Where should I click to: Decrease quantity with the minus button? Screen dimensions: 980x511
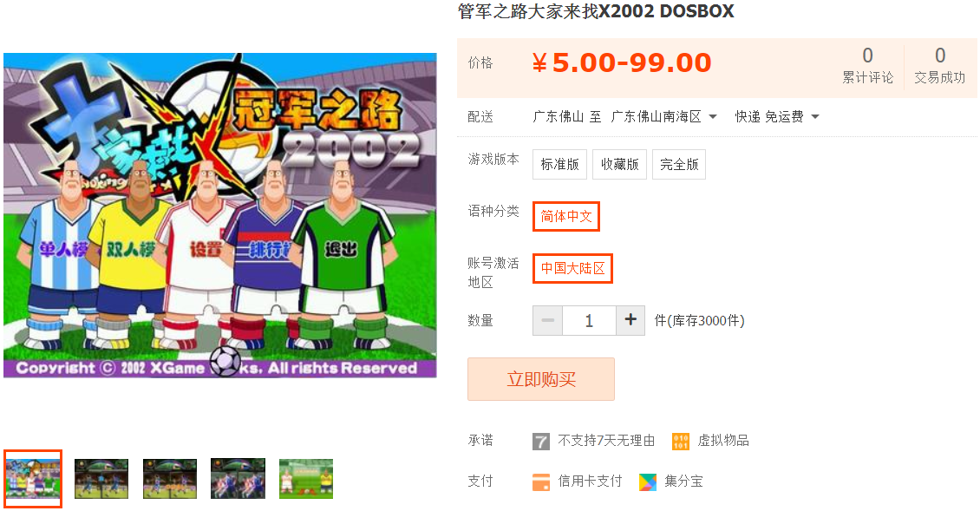(x=547, y=320)
